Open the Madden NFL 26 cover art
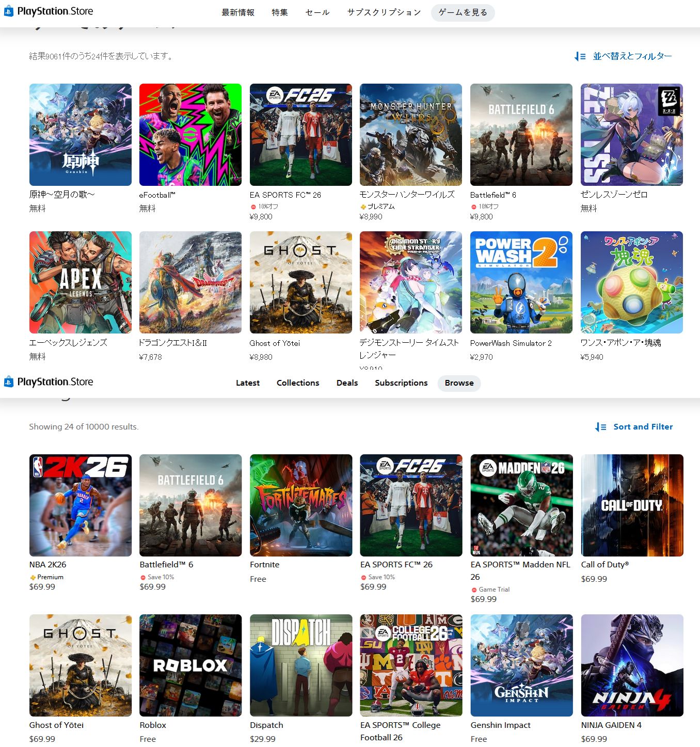The height and width of the screenshot is (747, 700). (x=522, y=505)
